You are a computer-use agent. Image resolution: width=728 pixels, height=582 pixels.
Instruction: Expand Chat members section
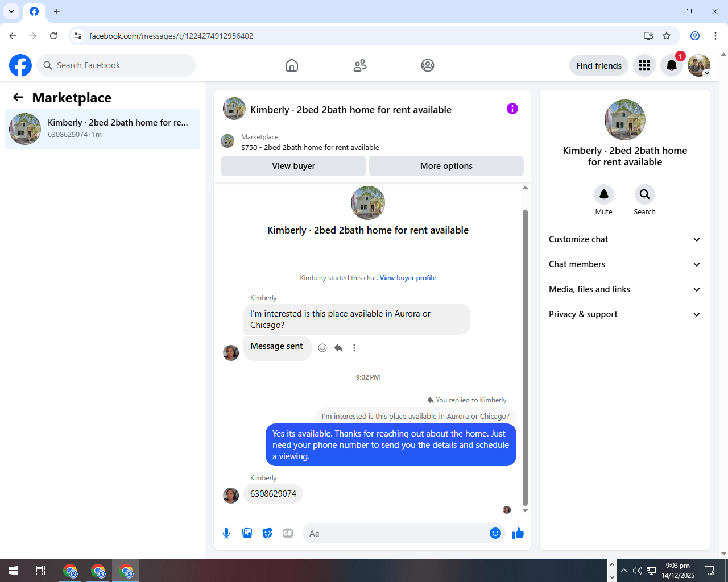[625, 264]
